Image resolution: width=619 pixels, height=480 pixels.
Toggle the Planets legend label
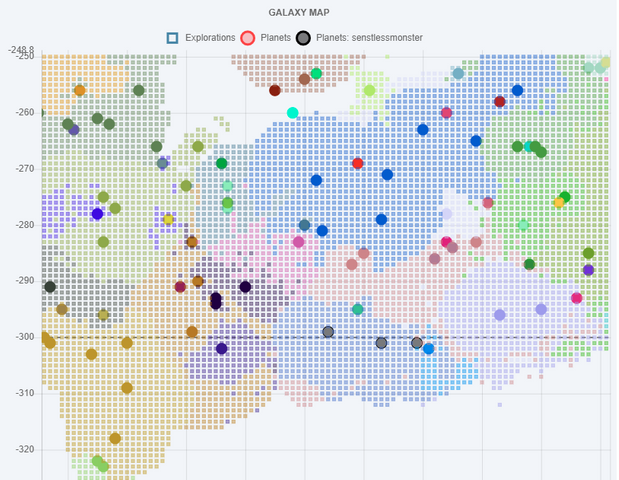point(276,38)
